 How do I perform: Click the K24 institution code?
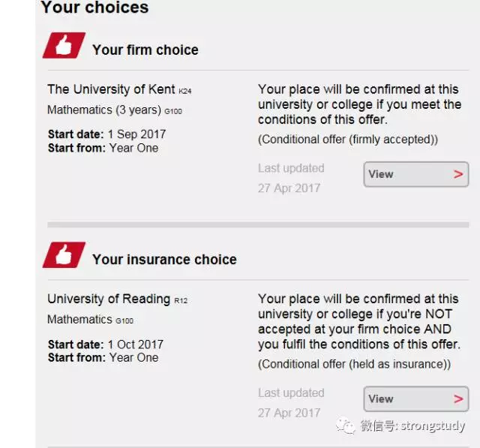(185, 91)
